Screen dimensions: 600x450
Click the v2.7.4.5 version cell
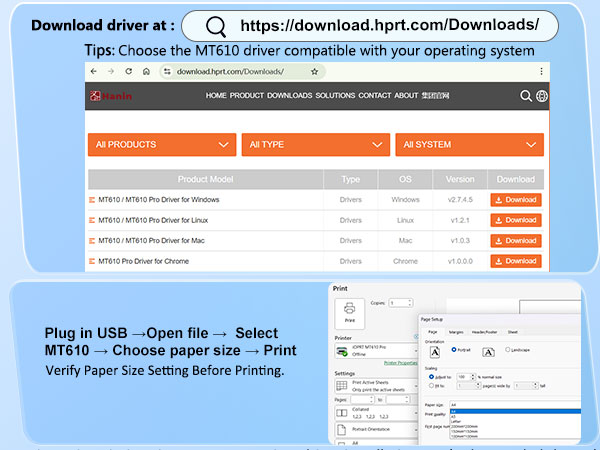(x=460, y=200)
